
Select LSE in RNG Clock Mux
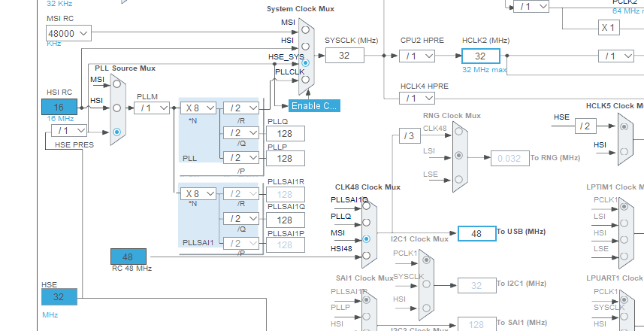pos(459,179)
